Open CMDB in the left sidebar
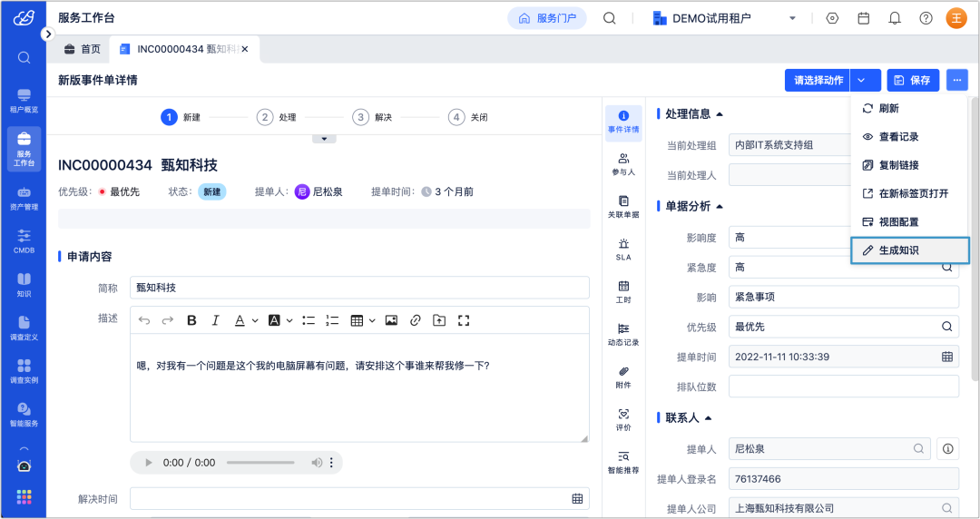 click(24, 240)
